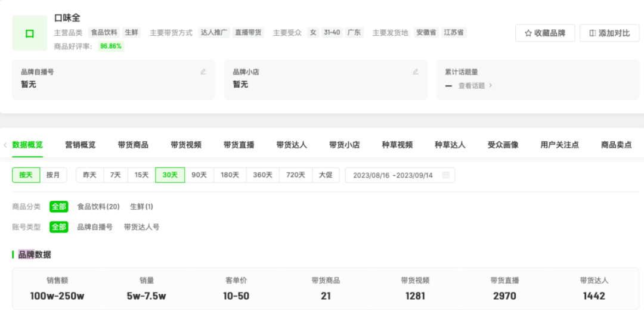
Task: Click calendar icon in date range field
Action: pos(445,175)
